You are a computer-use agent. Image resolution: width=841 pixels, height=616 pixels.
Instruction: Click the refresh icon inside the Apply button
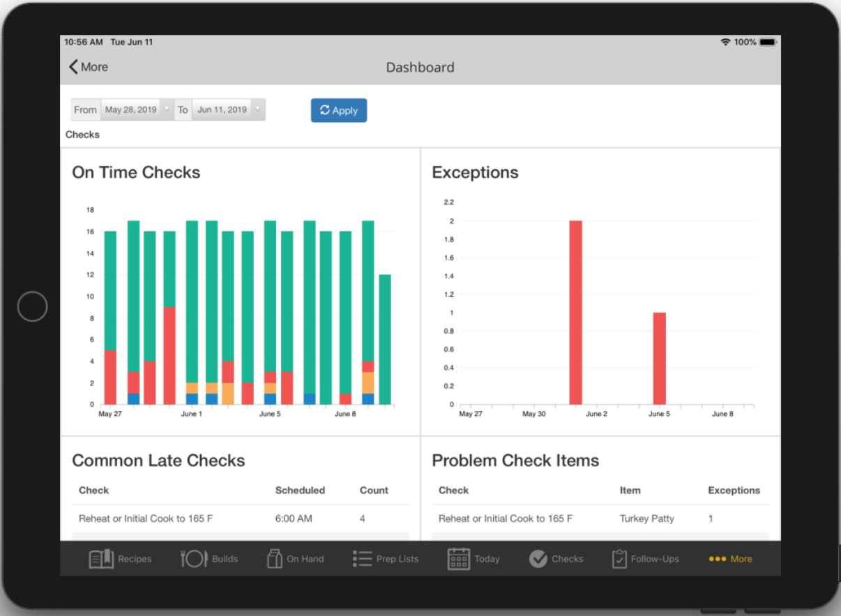[325, 110]
